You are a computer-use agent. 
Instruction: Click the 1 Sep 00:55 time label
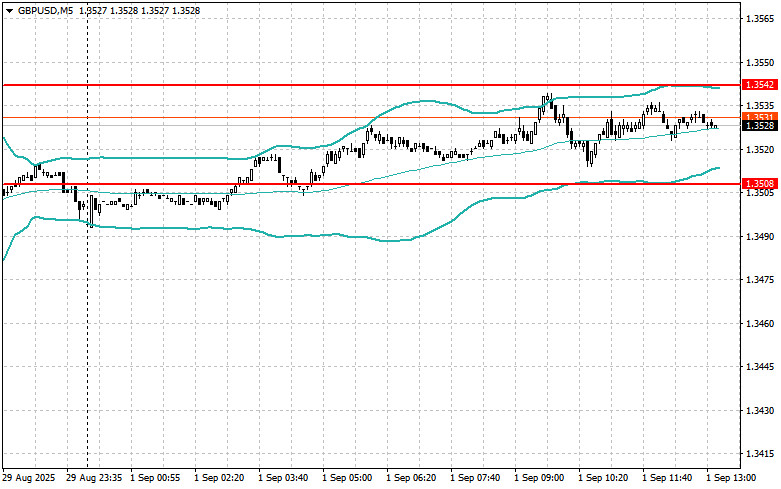click(x=155, y=478)
